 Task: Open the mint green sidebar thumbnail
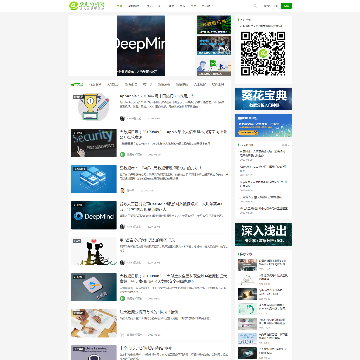(x=247, y=309)
